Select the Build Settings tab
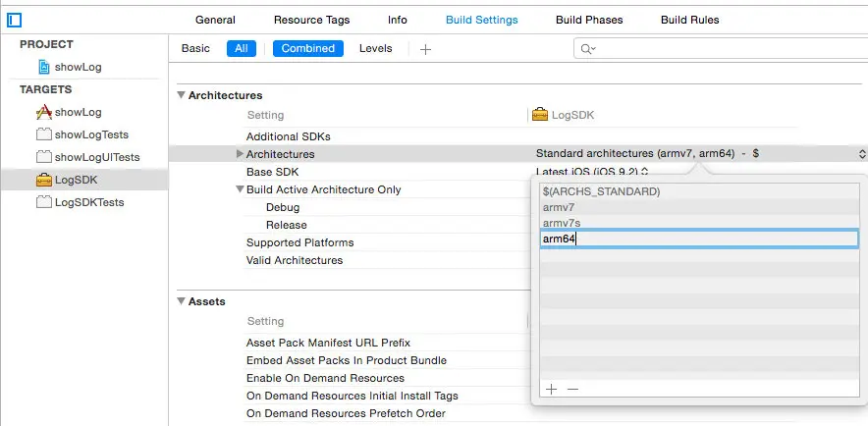 (481, 20)
